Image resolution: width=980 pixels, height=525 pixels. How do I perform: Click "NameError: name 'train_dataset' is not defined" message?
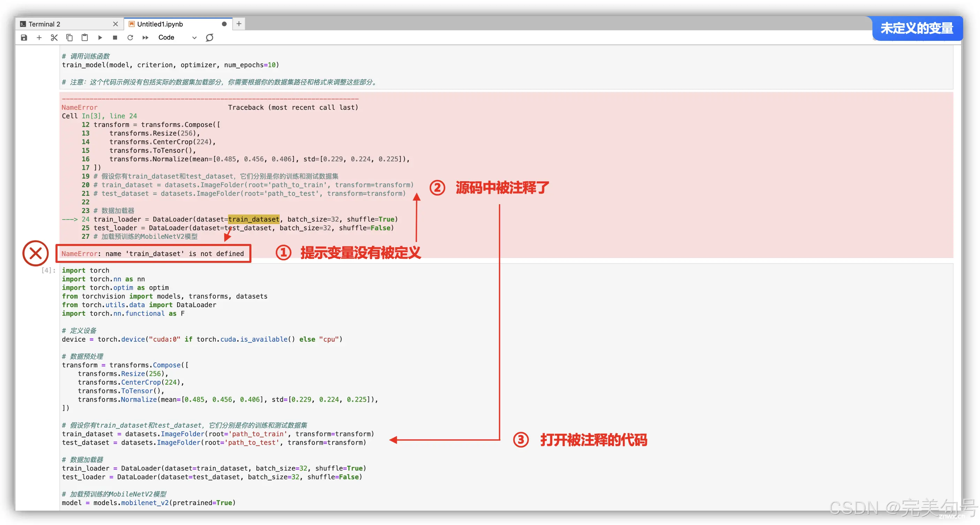152,254
